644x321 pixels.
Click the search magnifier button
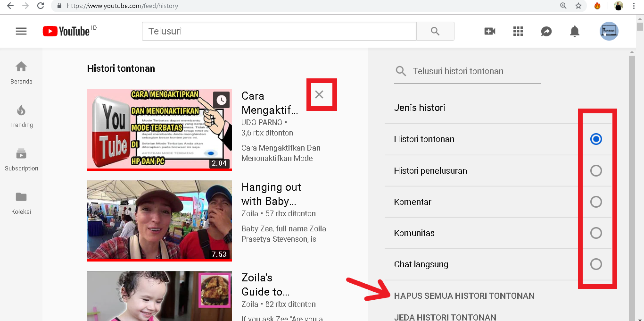[435, 31]
